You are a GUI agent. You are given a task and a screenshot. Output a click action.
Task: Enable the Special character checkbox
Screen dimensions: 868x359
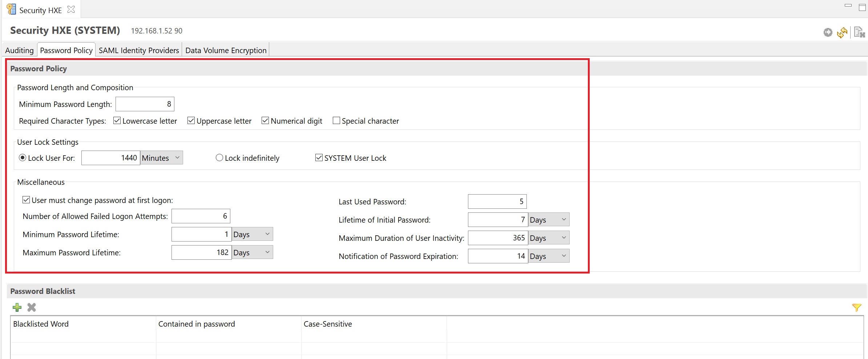(336, 121)
